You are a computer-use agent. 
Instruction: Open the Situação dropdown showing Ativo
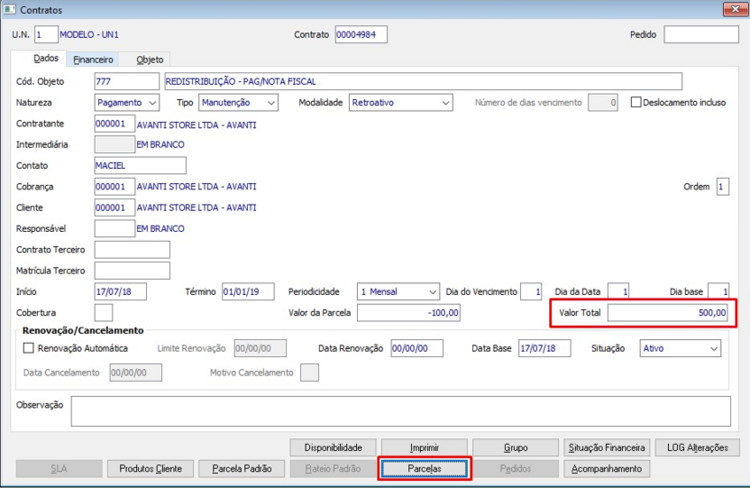pyautogui.click(x=680, y=348)
